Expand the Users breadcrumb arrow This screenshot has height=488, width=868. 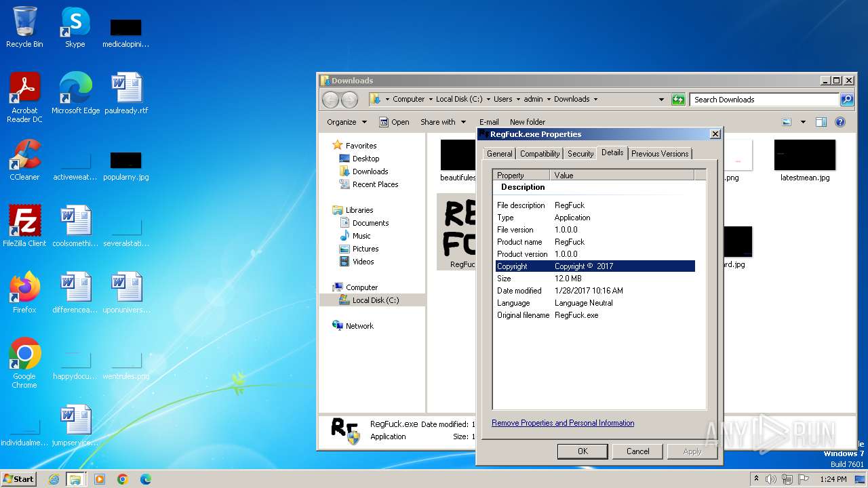517,100
